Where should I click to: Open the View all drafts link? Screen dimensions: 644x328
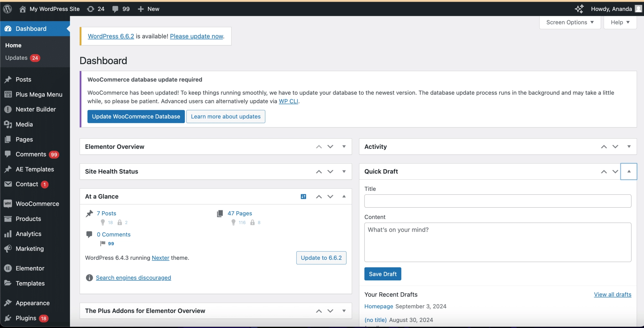[x=612, y=294]
